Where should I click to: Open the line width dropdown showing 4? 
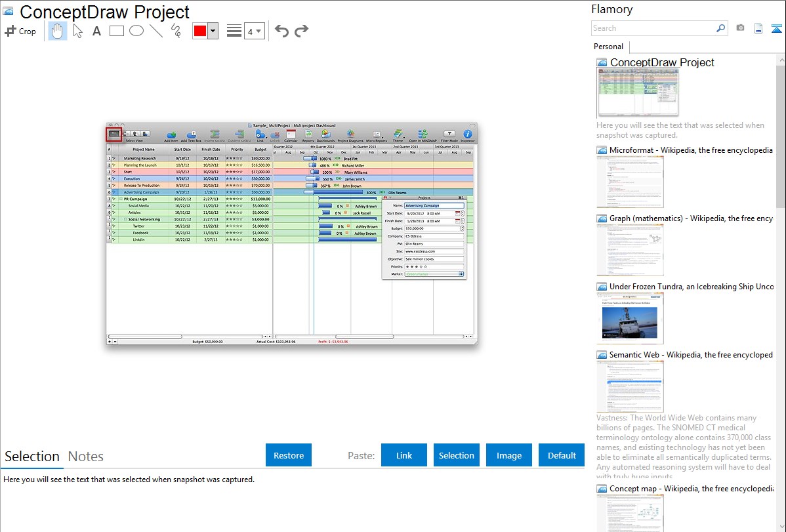click(x=254, y=31)
